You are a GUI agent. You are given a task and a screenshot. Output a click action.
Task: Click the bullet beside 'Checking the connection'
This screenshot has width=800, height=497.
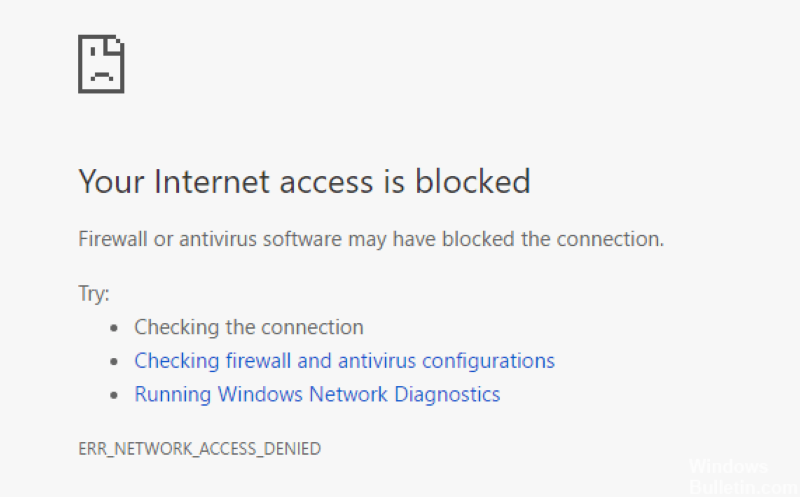coord(114,328)
